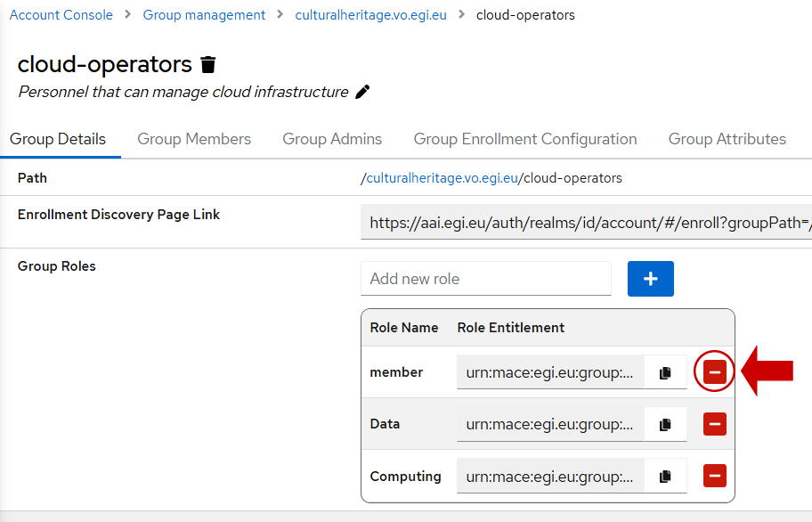Click the cloud-operators heading
812x522 pixels.
click(104, 64)
